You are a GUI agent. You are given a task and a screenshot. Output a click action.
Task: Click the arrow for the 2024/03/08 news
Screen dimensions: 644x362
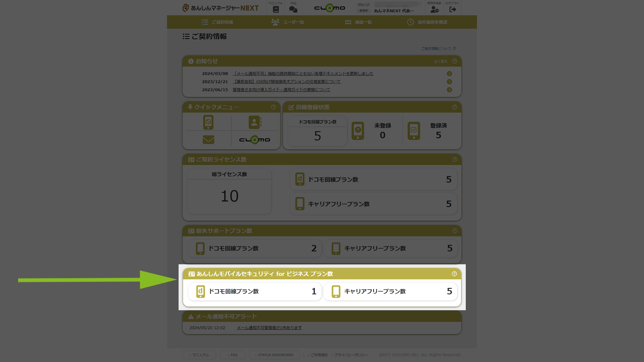(449, 73)
